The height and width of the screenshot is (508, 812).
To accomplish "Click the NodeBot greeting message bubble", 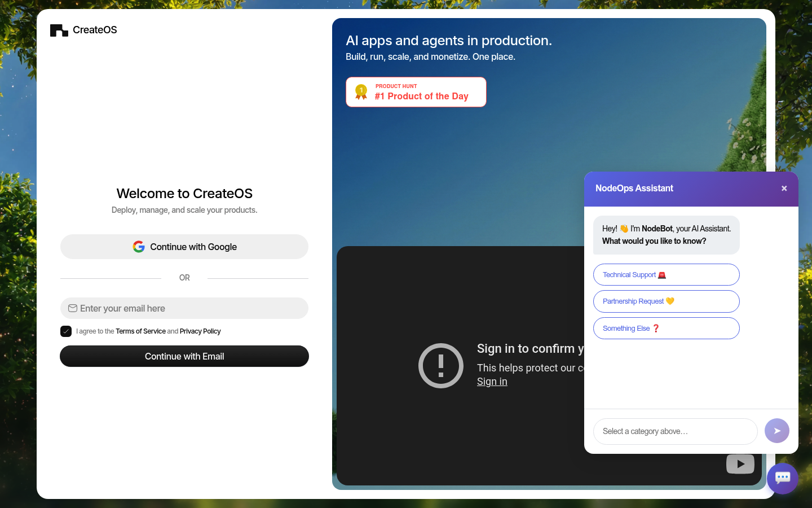I will pos(667,235).
